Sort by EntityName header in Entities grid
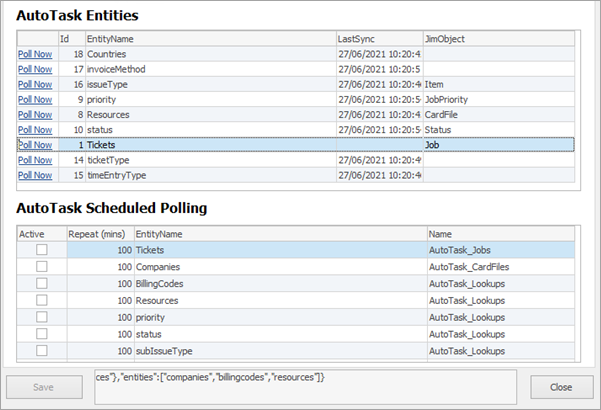Image resolution: width=601 pixels, height=410 pixels. (x=211, y=39)
